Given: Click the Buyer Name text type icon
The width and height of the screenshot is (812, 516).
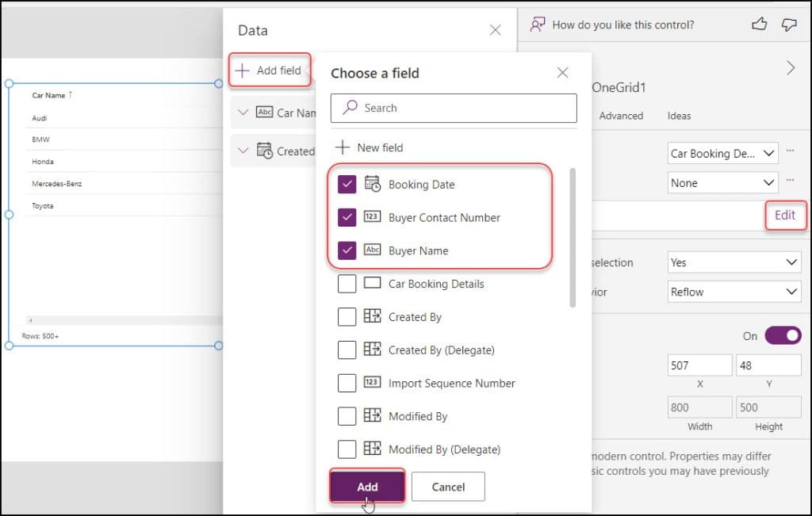Looking at the screenshot, I should [373, 250].
